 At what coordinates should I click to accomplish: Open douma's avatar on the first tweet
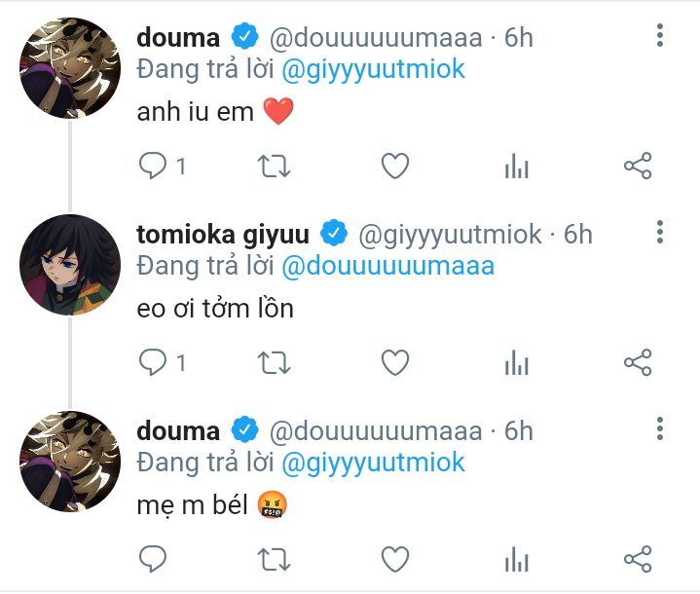(70, 68)
